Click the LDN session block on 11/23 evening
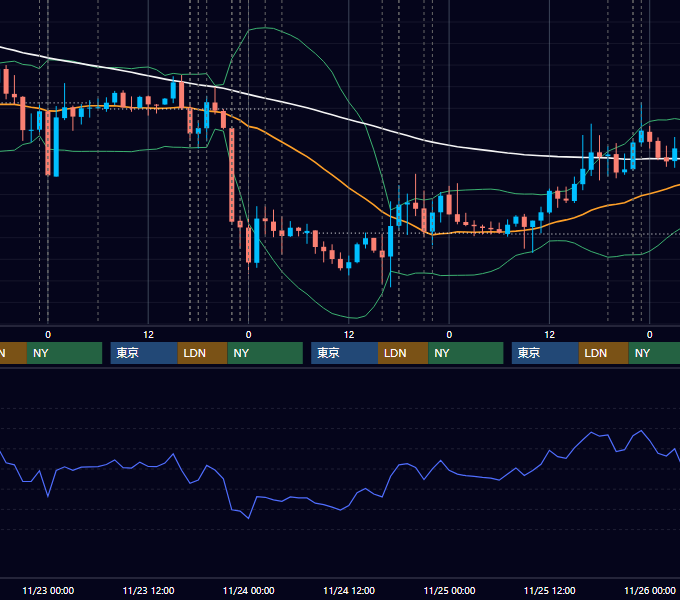The width and height of the screenshot is (680, 600). (x=203, y=353)
